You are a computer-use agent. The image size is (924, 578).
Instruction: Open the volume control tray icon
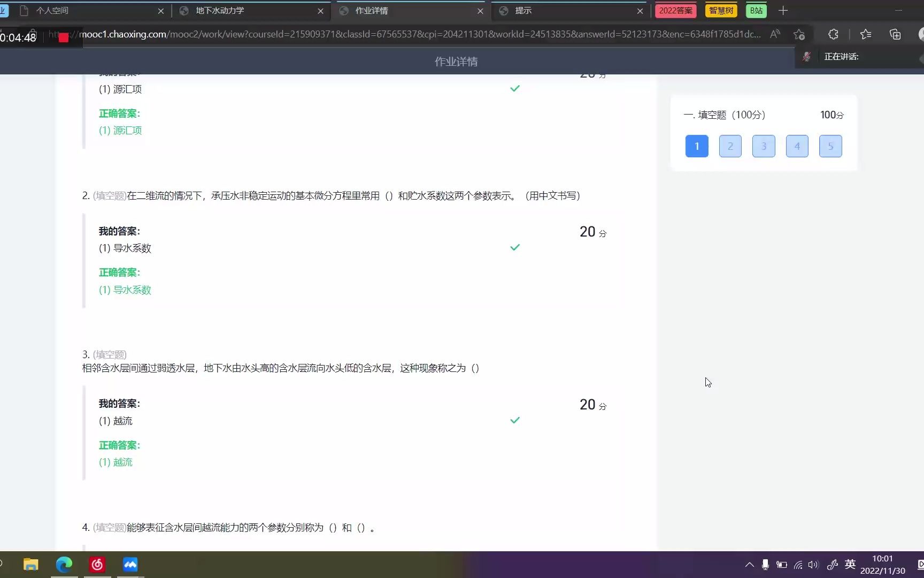click(813, 565)
